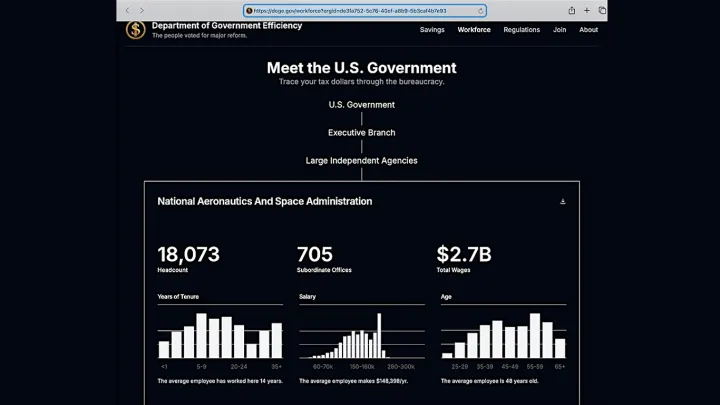Click the $2.7B total wages figure
This screenshot has width=720, height=405.
[464, 254]
